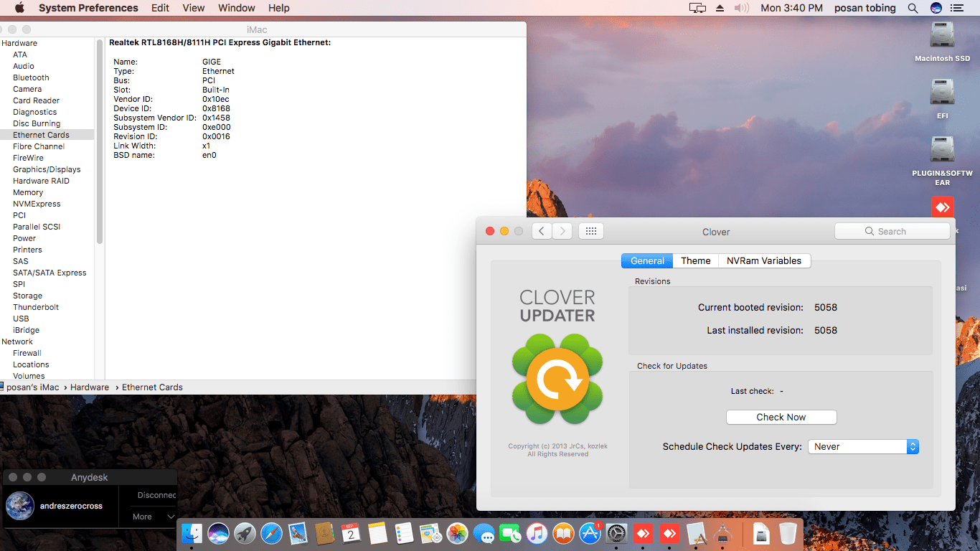Open the Trash in the Dock
This screenshot has height=551, width=980.
[x=788, y=533]
